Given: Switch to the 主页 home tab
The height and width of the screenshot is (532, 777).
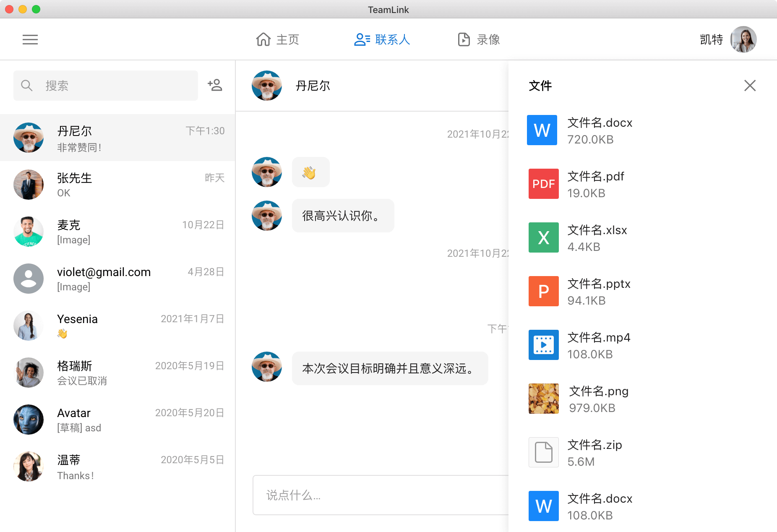Looking at the screenshot, I should [277, 39].
